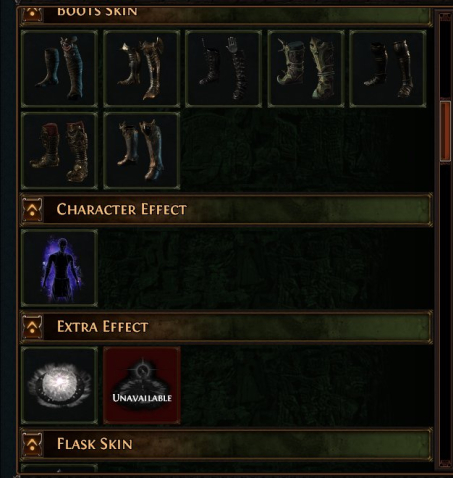
Task: Select the blue-wrapped boots skin with clown mask
Action: pos(60,69)
